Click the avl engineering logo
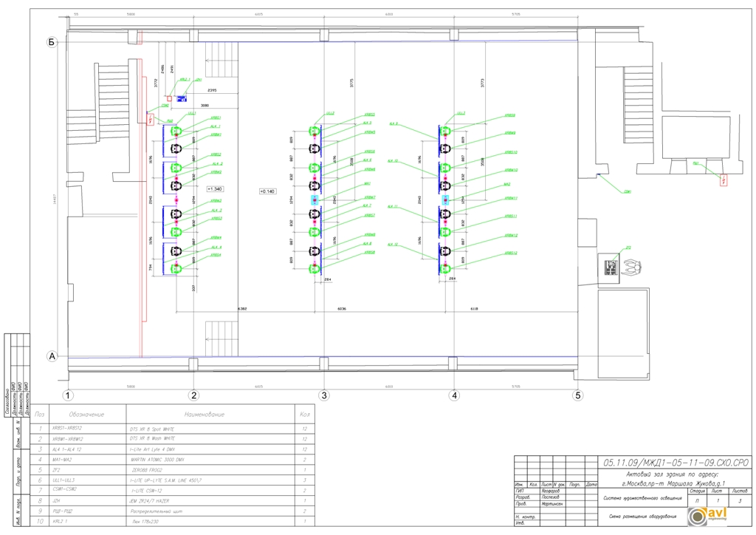756x535 pixels. (707, 517)
